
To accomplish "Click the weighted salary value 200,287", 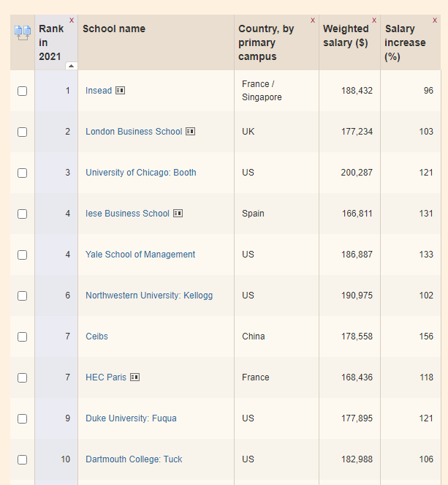I will (357, 173).
